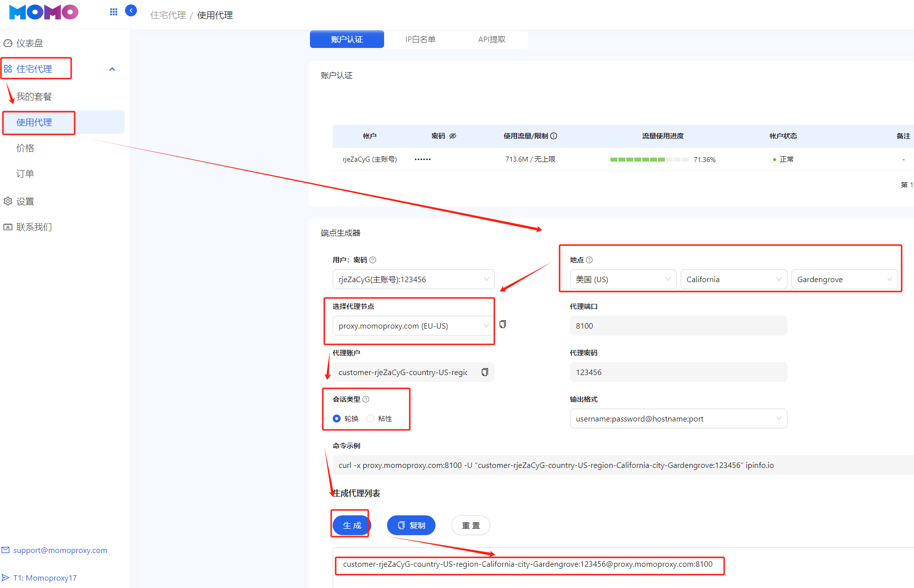Click the Telegram paper plane icon
914x588 pixels.
[6, 578]
